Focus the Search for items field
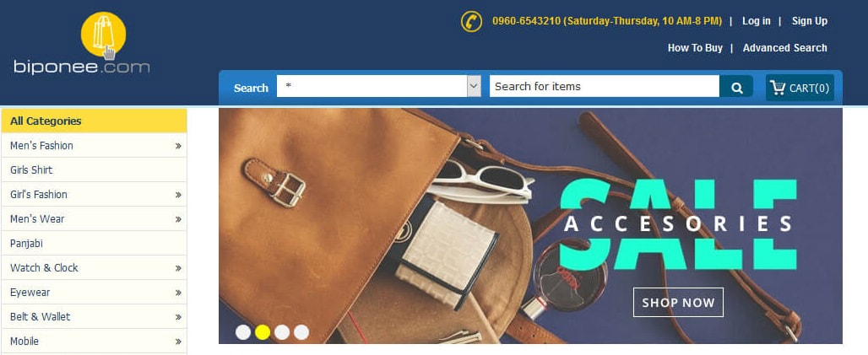Viewport: 868px width, 355px height. click(x=605, y=86)
